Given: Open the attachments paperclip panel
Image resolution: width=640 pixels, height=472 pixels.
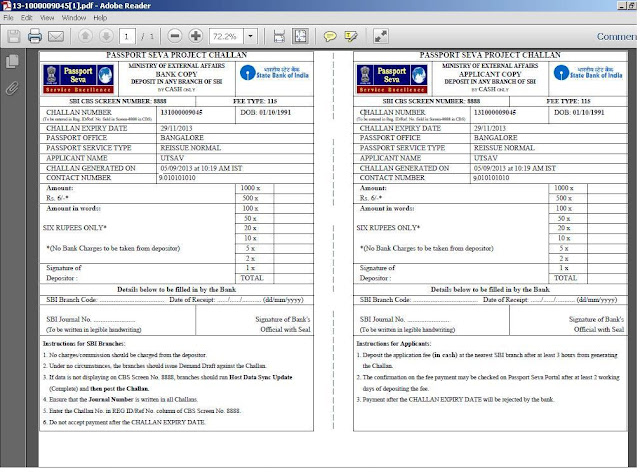Looking at the screenshot, I should coord(12,88).
